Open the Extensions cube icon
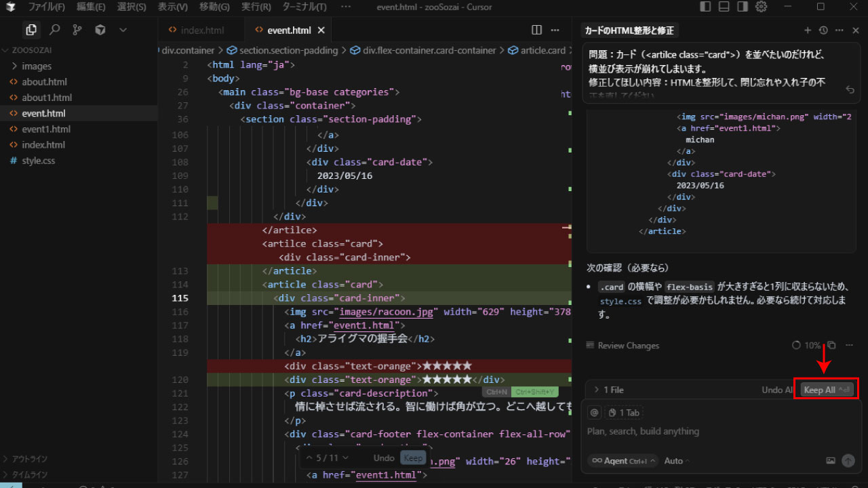This screenshot has height=488, width=868. coord(100,30)
